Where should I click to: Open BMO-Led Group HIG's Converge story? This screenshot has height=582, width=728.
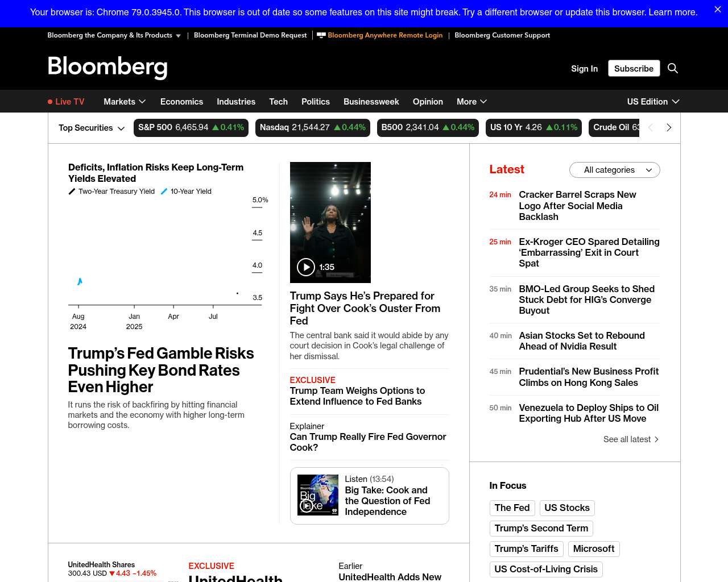(586, 300)
